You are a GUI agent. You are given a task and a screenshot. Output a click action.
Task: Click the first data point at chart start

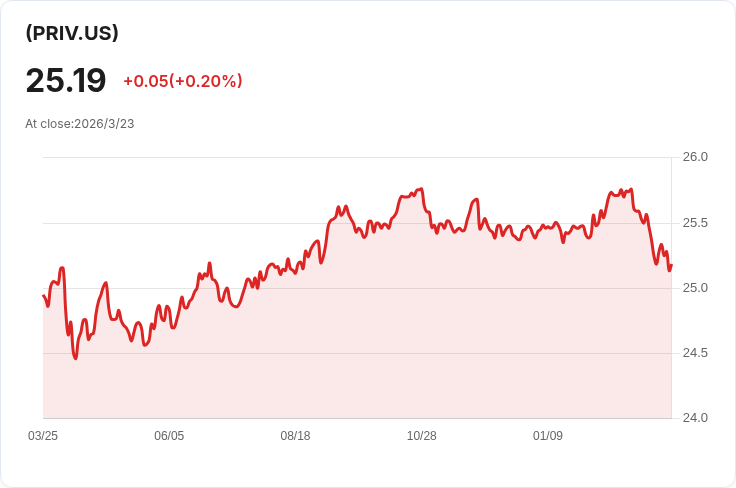coord(43,295)
